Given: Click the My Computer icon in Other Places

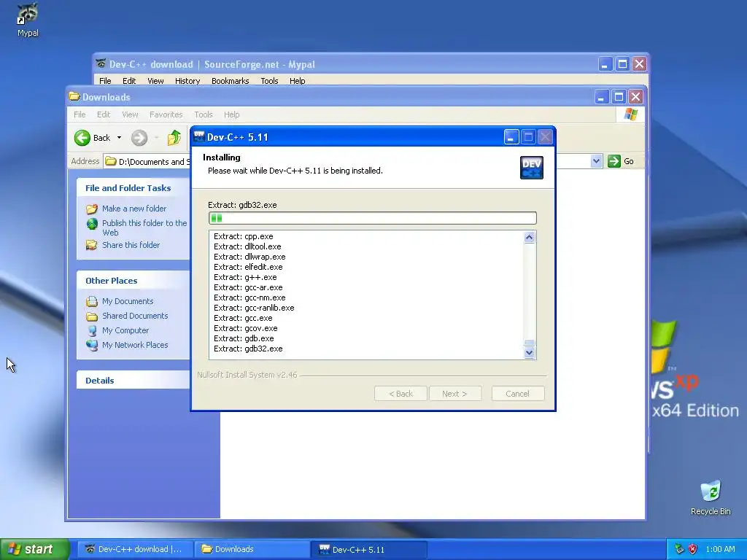Looking at the screenshot, I should click(x=92, y=331).
